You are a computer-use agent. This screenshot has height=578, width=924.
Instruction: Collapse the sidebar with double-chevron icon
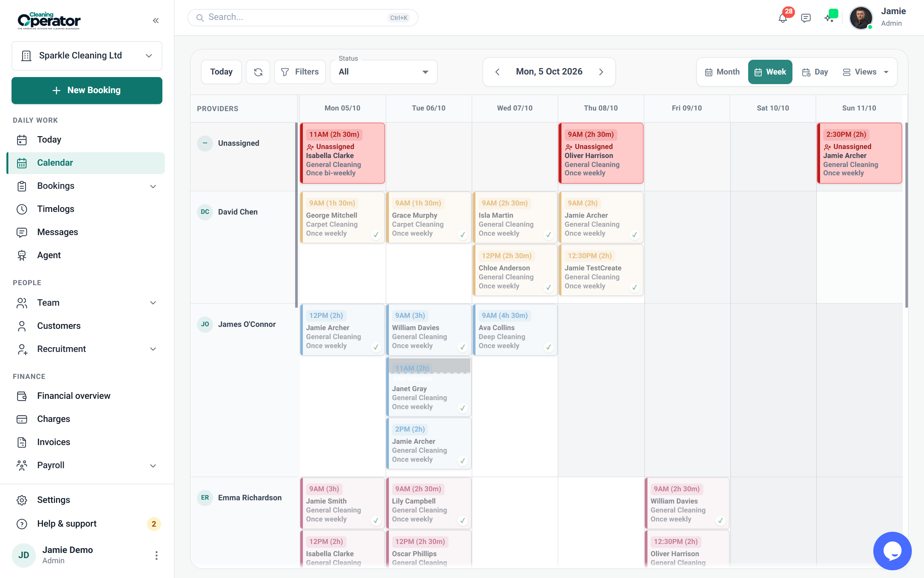(x=155, y=21)
